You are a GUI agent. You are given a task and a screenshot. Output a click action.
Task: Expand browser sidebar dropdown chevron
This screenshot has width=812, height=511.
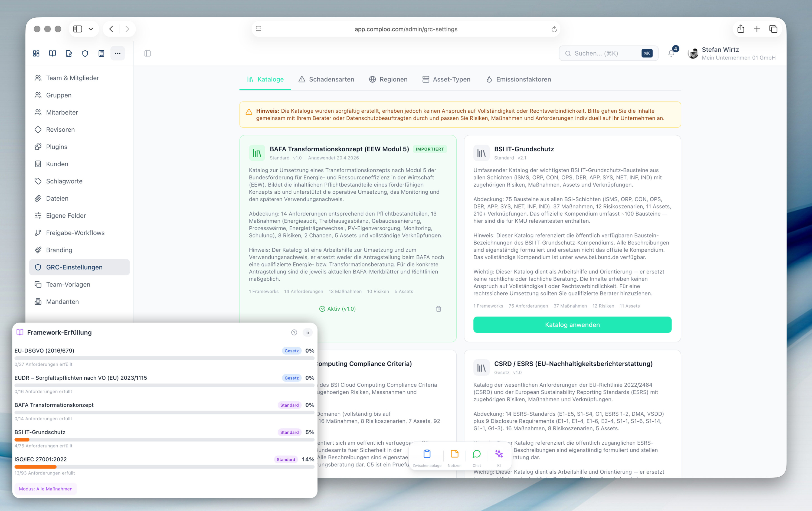[x=91, y=29]
